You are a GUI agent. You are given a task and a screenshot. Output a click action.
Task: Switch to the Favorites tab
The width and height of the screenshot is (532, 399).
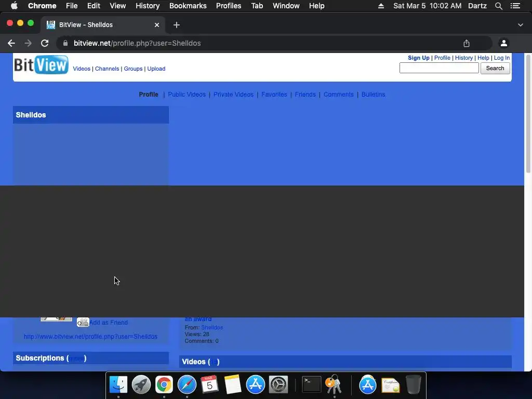pyautogui.click(x=274, y=95)
